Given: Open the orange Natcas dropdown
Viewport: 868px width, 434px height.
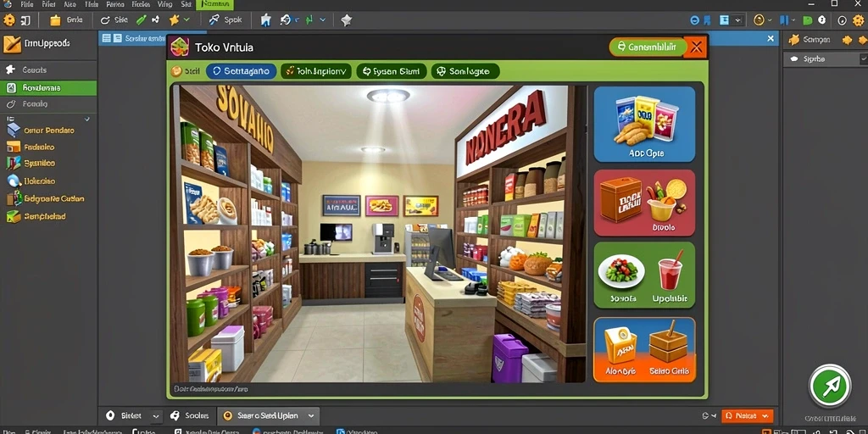Looking at the screenshot, I should pos(747,415).
